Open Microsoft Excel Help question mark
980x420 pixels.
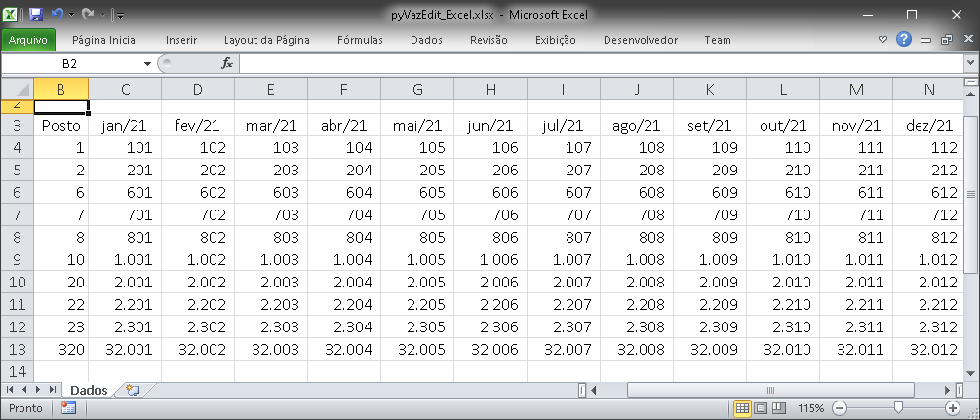pos(903,39)
